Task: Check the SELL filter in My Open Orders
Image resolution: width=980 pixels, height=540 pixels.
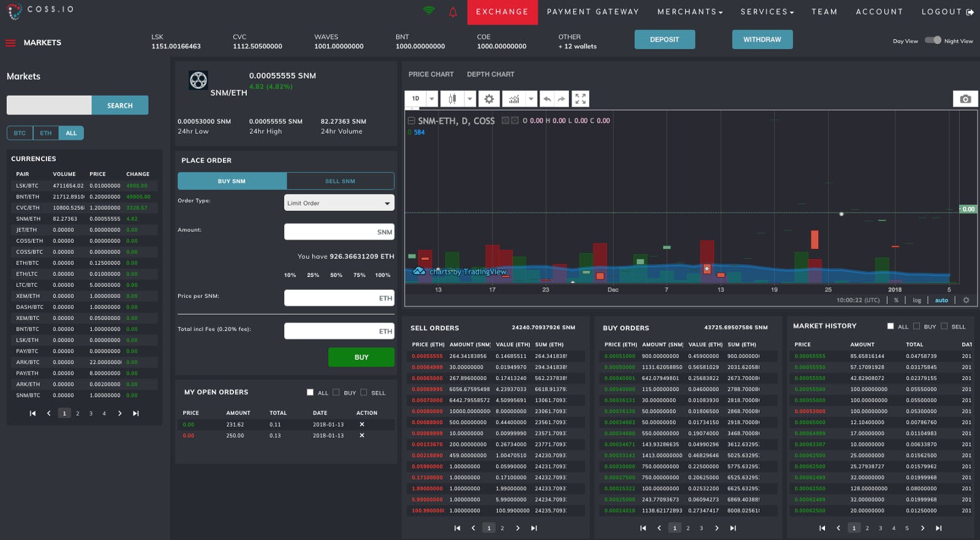Action: click(364, 392)
